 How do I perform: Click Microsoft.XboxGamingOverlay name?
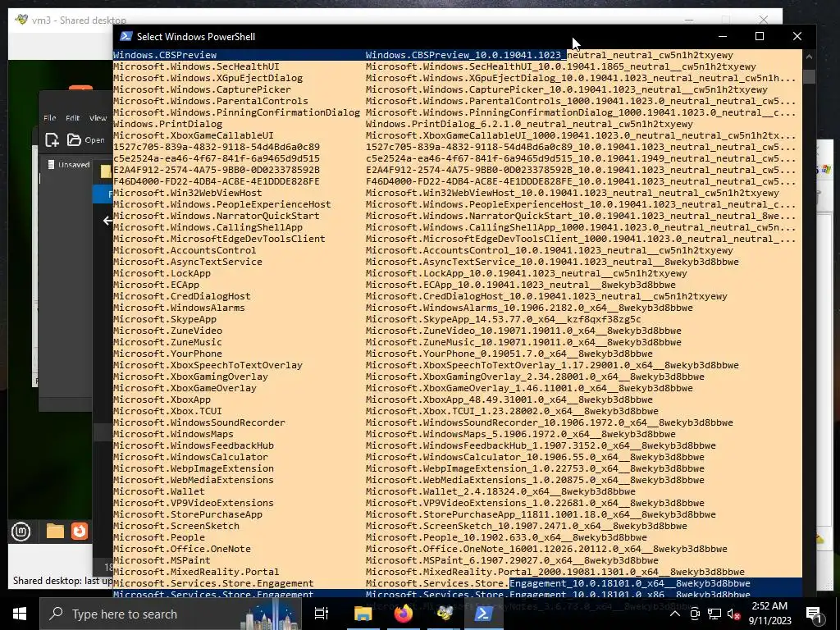pos(190,377)
